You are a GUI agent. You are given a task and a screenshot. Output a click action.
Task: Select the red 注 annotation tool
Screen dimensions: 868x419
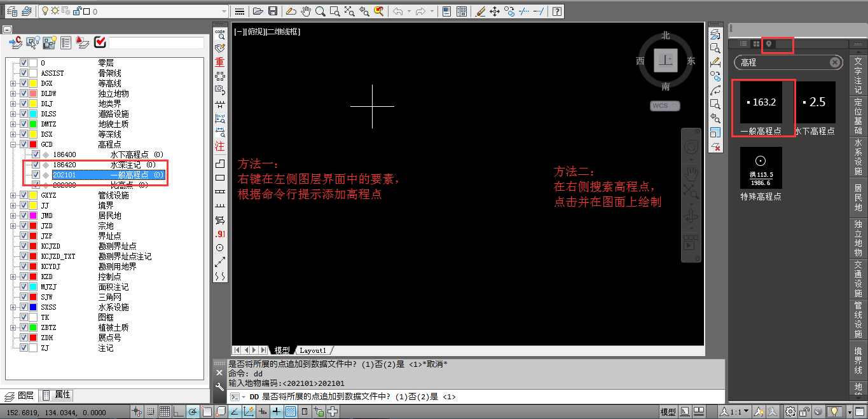[x=220, y=146]
